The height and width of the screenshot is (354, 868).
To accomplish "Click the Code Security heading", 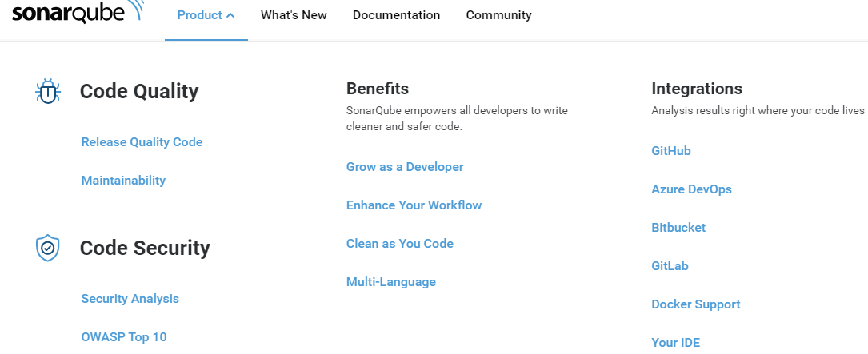I will [x=145, y=248].
